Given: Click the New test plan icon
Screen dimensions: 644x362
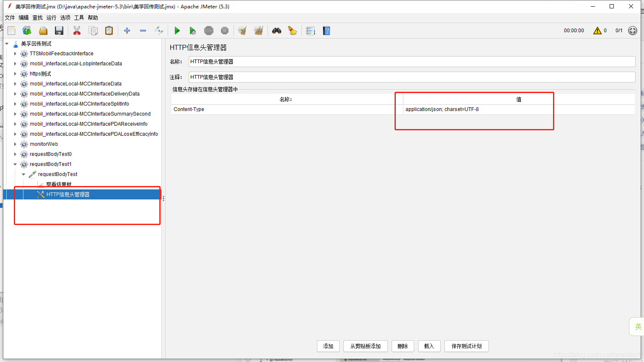Looking at the screenshot, I should click(x=11, y=31).
